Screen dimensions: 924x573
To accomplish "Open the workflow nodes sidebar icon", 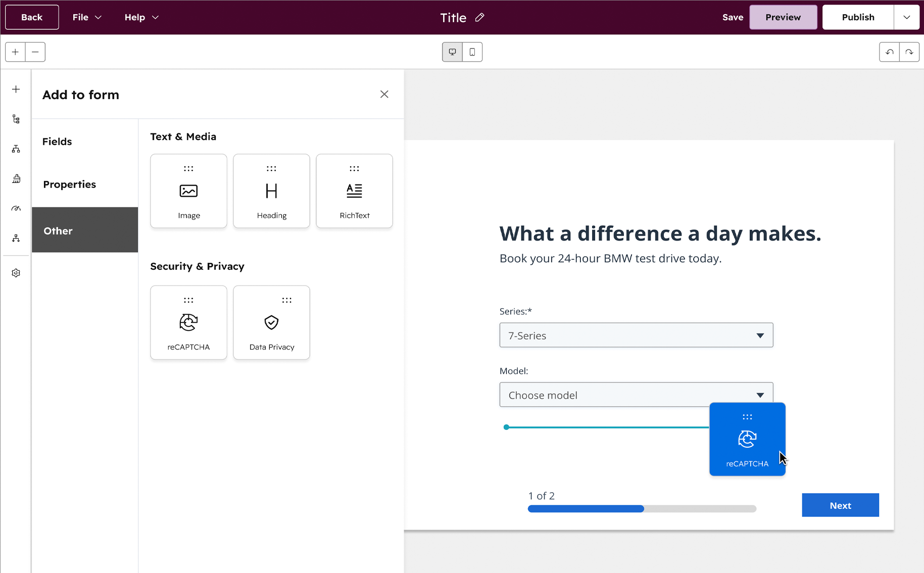I will [x=16, y=238].
